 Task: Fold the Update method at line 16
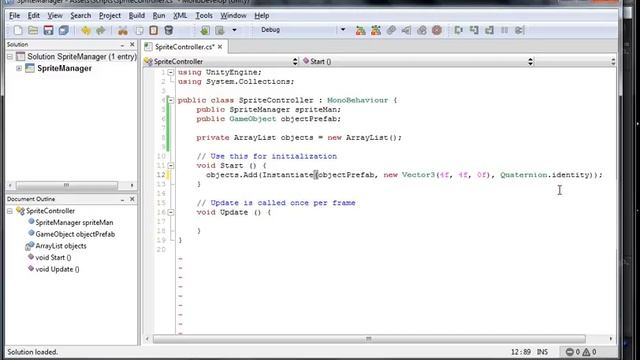click(x=171, y=212)
